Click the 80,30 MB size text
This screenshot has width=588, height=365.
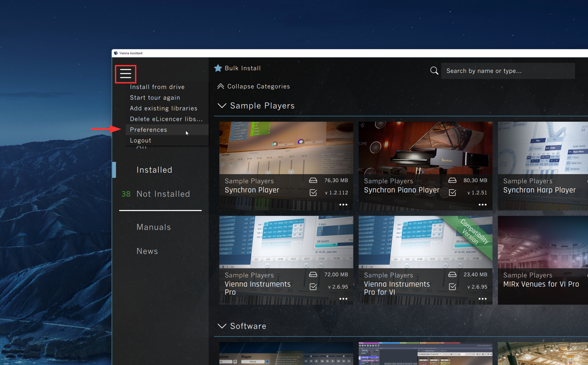[x=475, y=180]
